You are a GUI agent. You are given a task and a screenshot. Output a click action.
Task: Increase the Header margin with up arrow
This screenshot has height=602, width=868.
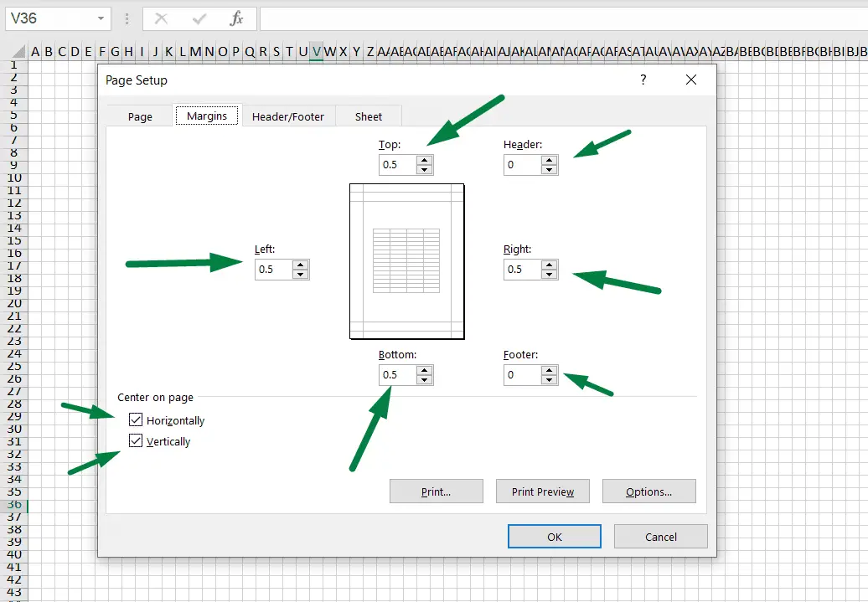tap(549, 161)
